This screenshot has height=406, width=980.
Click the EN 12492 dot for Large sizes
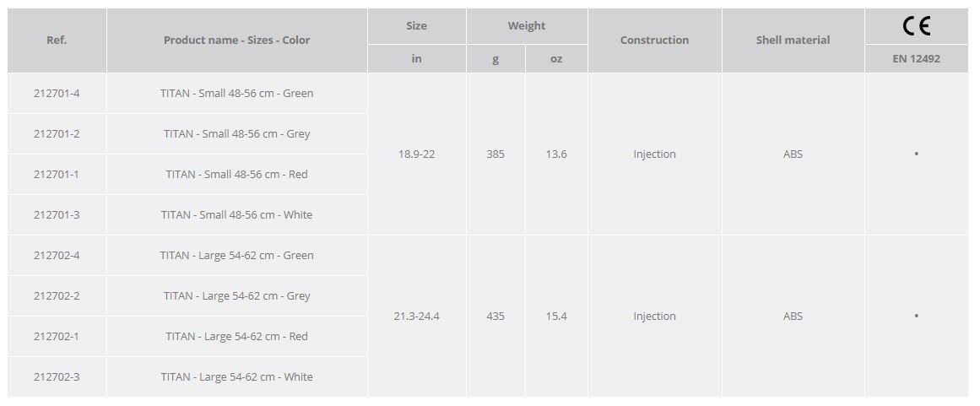click(916, 316)
